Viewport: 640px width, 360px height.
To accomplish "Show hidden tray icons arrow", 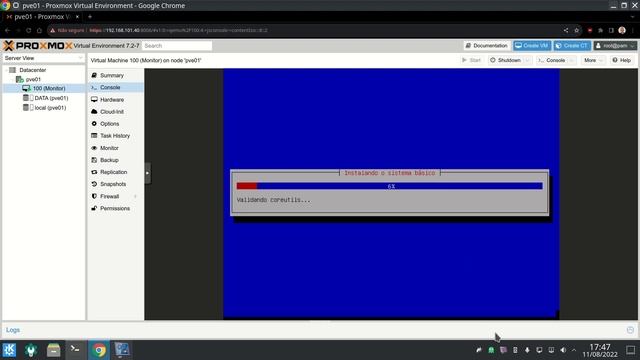I will [x=574, y=350].
